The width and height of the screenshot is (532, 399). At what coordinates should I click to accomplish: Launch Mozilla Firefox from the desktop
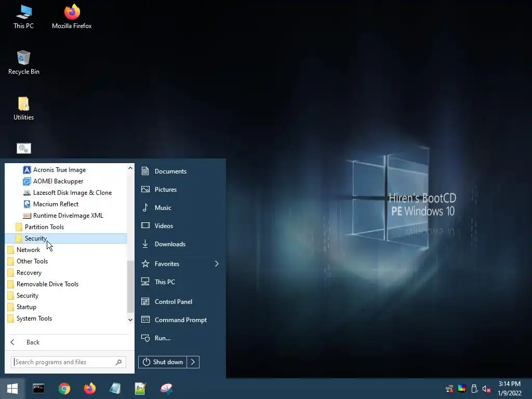coord(72,17)
